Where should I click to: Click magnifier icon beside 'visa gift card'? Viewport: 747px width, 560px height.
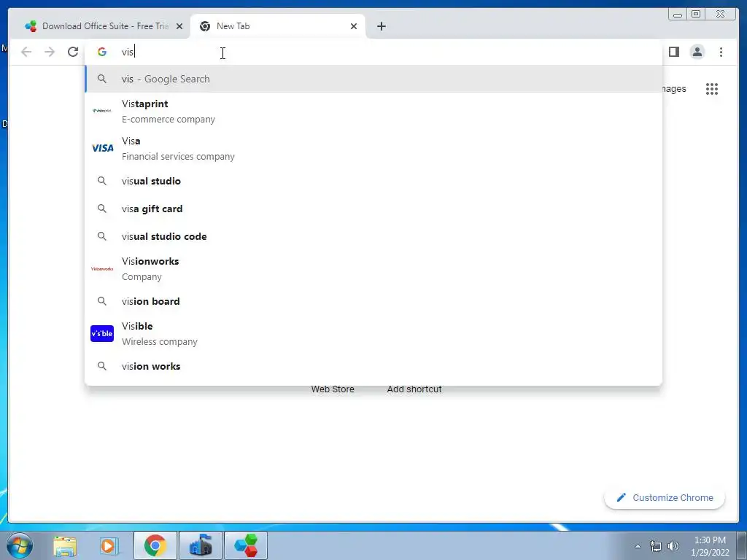102,209
